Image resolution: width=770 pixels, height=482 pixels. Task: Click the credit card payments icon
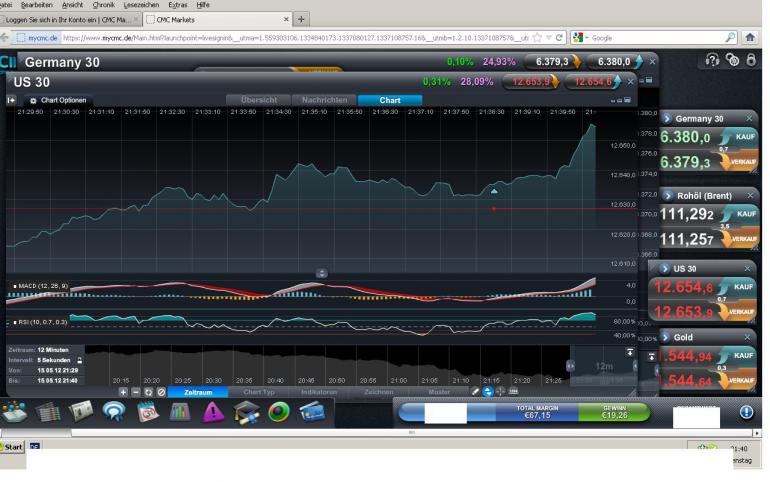pyautogui.click(x=312, y=411)
